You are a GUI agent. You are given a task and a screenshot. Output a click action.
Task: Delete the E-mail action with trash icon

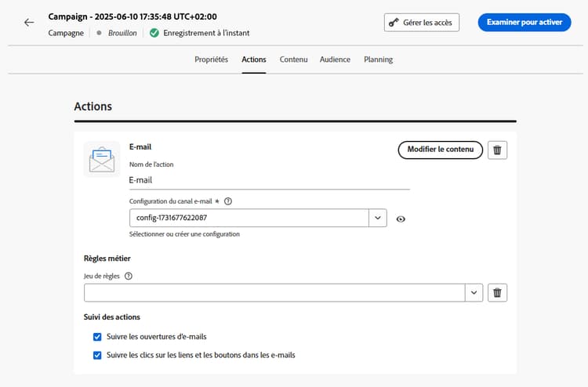(497, 150)
